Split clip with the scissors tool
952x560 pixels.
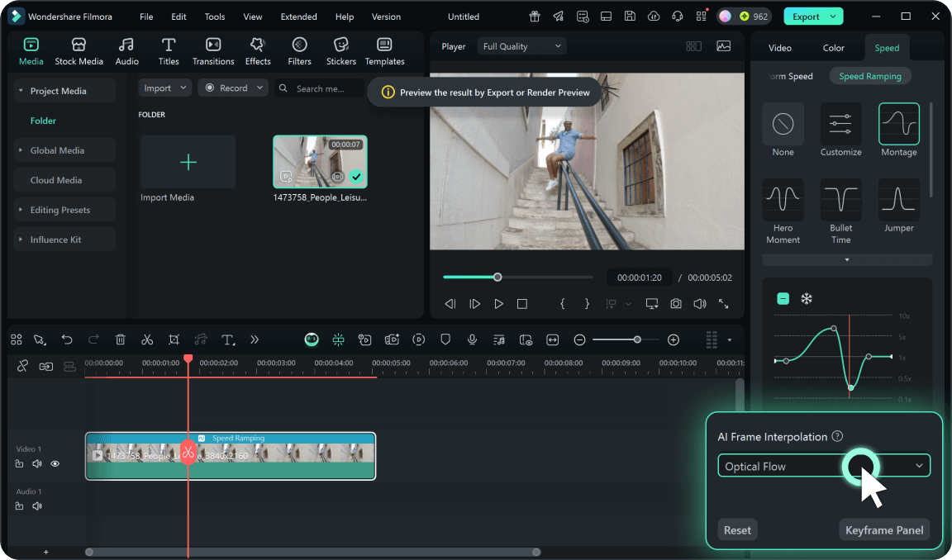(x=147, y=339)
